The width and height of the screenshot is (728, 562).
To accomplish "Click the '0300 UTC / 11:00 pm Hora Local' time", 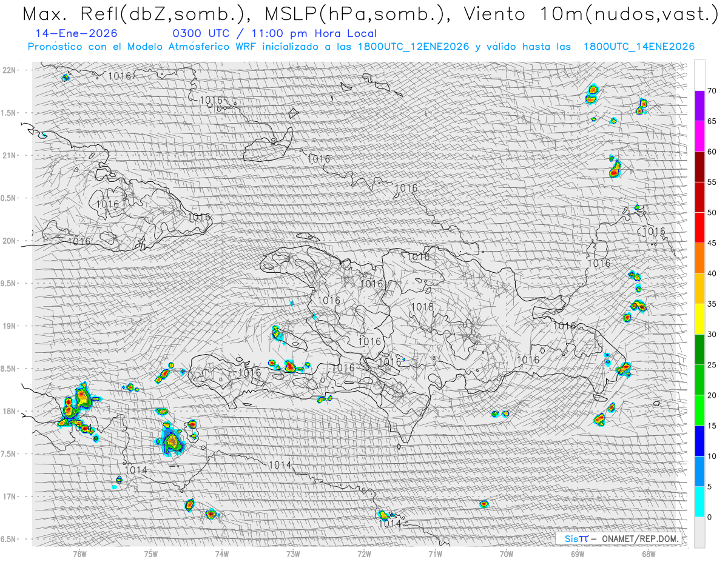I will click(274, 34).
